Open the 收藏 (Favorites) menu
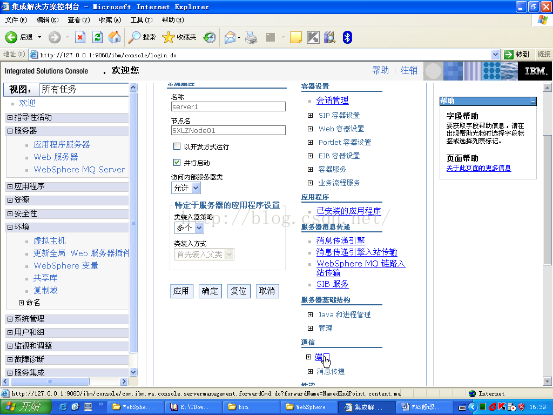Viewport: 553px width, 415px height. 110,20
